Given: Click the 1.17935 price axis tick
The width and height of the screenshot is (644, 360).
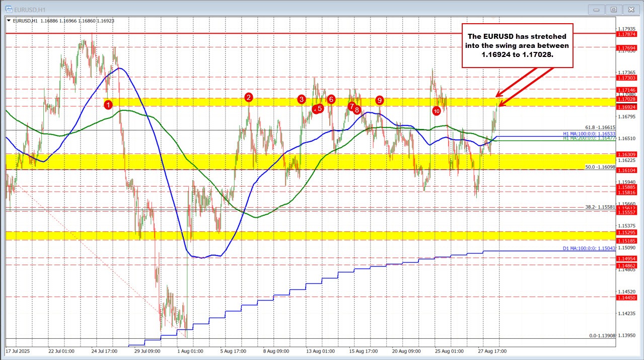Looking at the screenshot, I should [626, 29].
